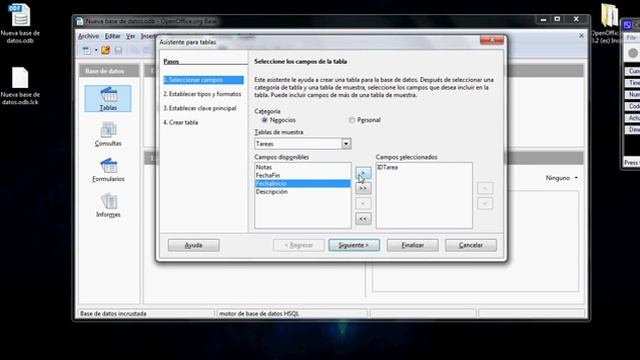Open Formularios section in database pane
Image resolution: width=640 pixels, height=360 pixels.
[108, 170]
